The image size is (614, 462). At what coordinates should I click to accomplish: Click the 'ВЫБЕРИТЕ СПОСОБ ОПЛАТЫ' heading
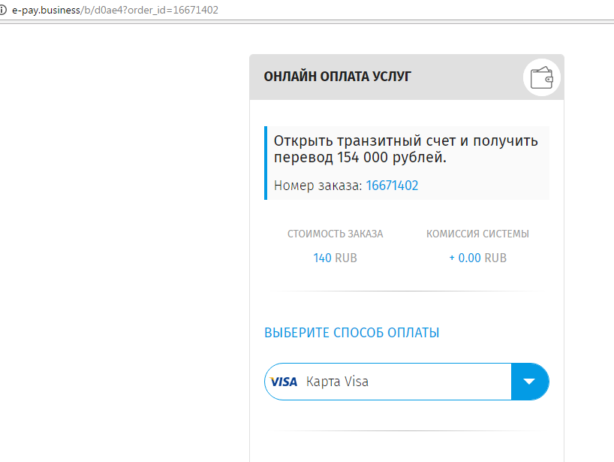pos(352,332)
